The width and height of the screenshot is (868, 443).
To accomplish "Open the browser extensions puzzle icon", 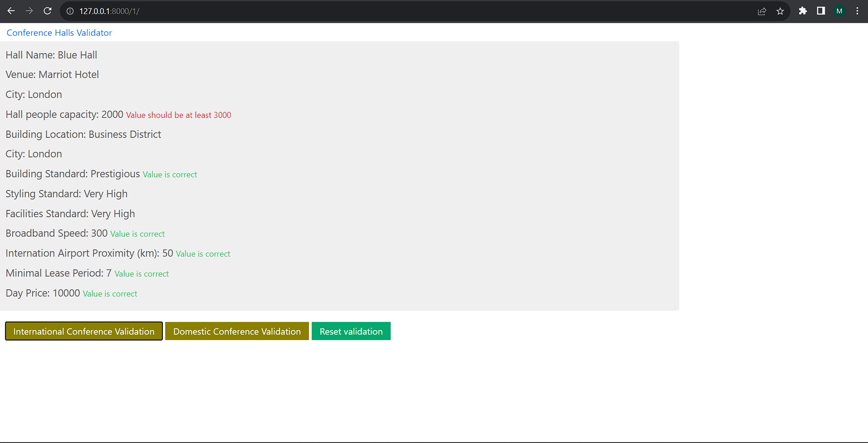I will [x=802, y=11].
